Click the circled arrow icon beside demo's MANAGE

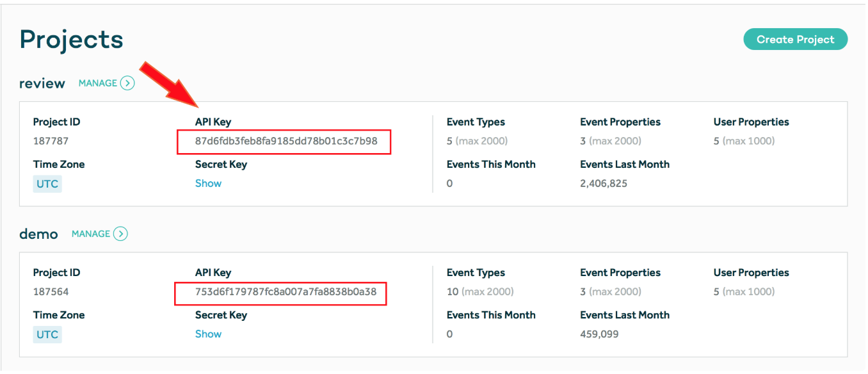(120, 234)
